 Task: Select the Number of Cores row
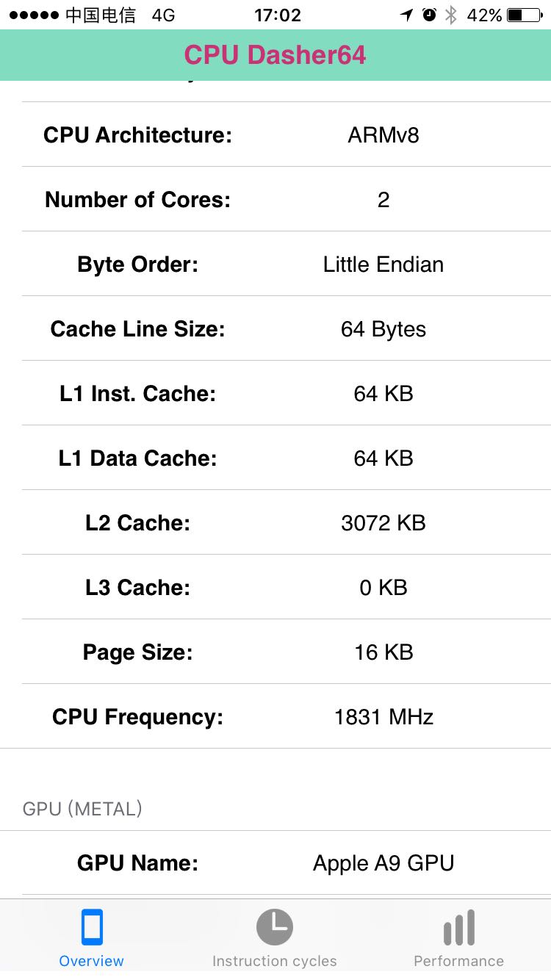click(x=275, y=200)
